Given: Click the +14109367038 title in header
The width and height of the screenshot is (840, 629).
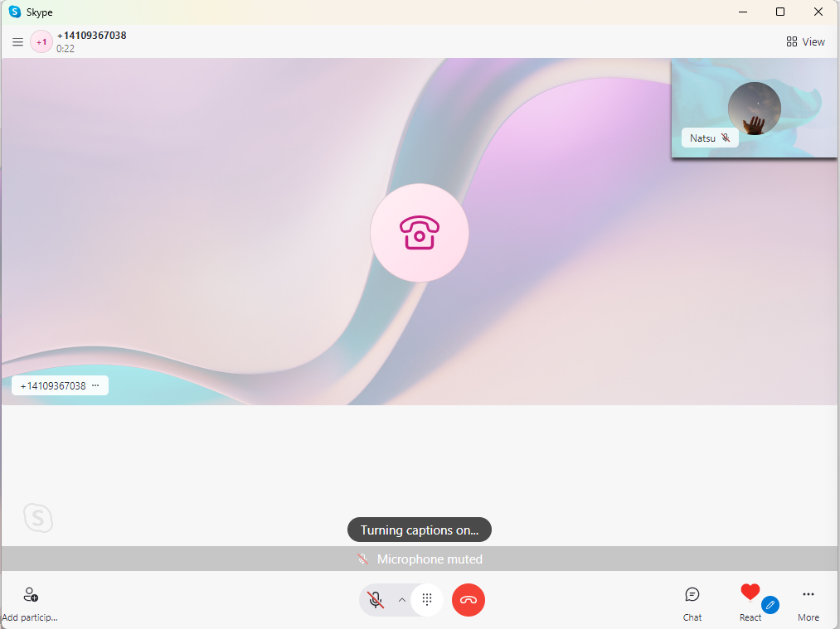Looking at the screenshot, I should (x=91, y=36).
